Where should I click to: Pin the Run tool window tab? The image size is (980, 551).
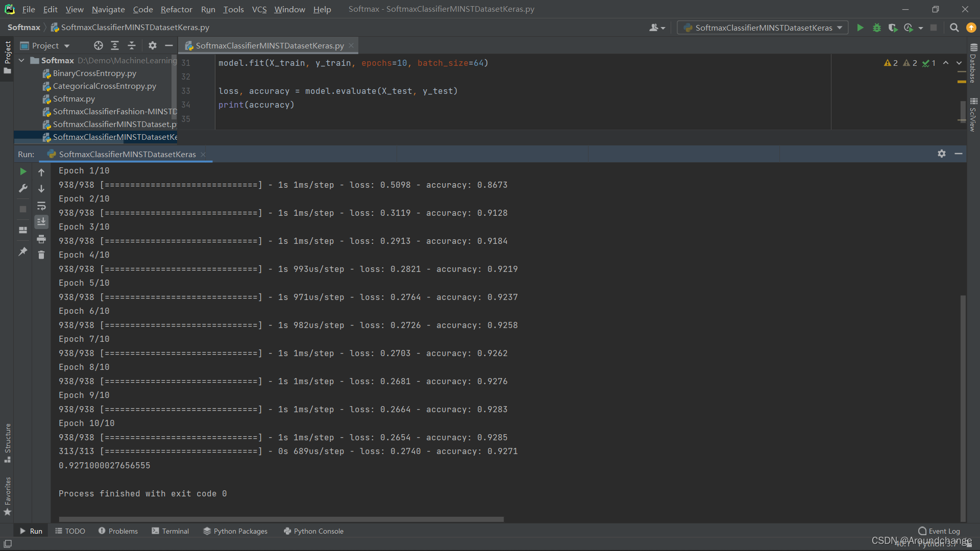click(23, 252)
